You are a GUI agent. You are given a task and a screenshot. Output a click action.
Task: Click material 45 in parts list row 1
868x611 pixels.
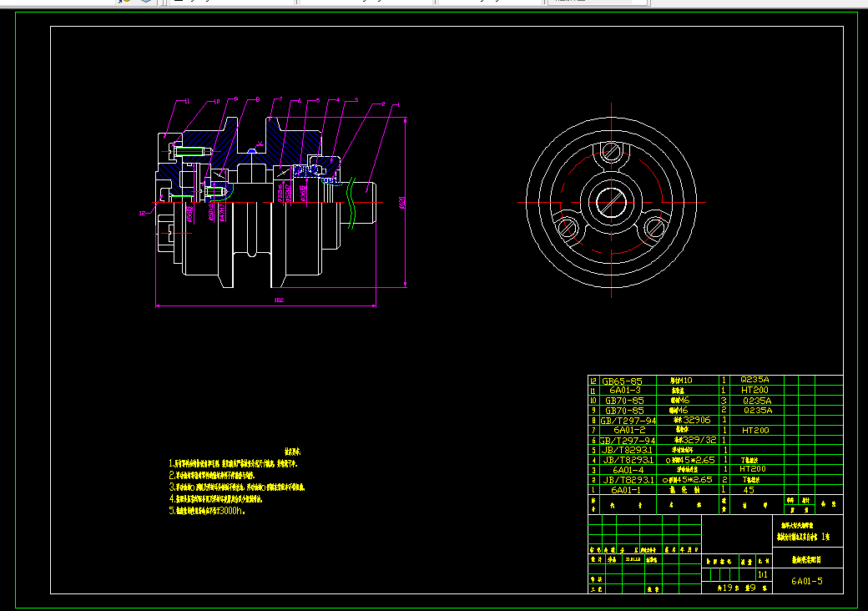(749, 490)
